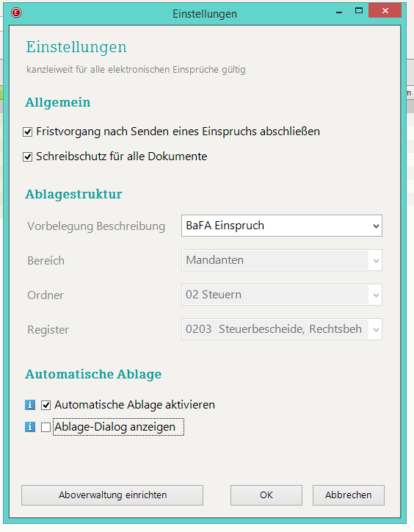Open the Vorbelegung Beschreibung dropdown
This screenshot has height=532, width=414.
coord(282,226)
